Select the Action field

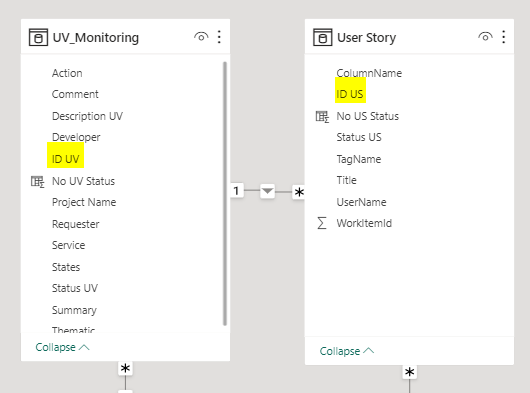(x=67, y=73)
